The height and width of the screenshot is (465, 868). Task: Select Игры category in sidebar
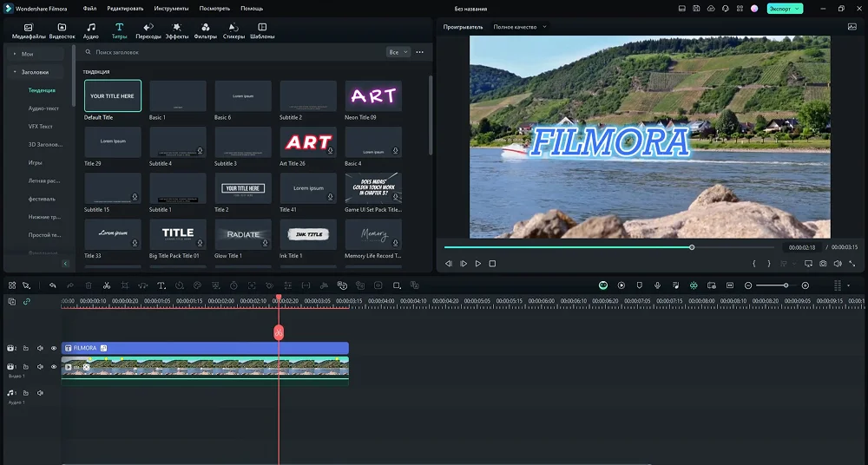click(x=35, y=163)
